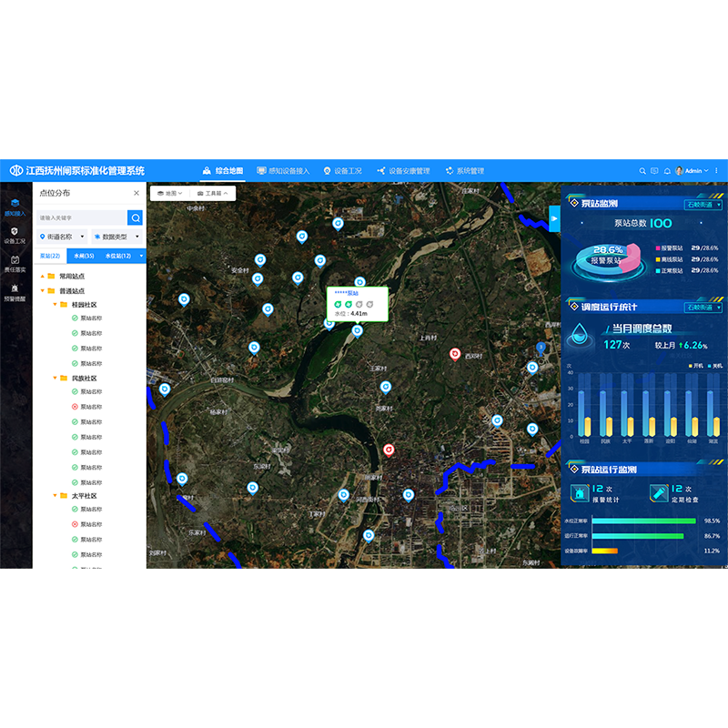This screenshot has width=728, height=728.
Task: Open 责任落实 sidebar icon
Action: coord(15,264)
